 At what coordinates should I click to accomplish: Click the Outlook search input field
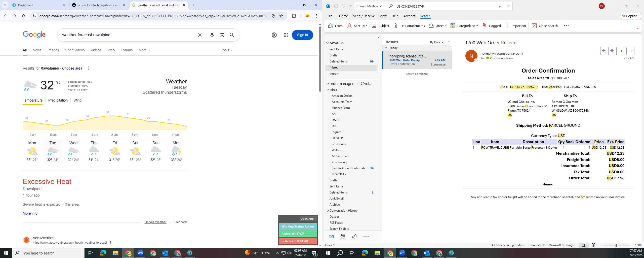click(445, 6)
